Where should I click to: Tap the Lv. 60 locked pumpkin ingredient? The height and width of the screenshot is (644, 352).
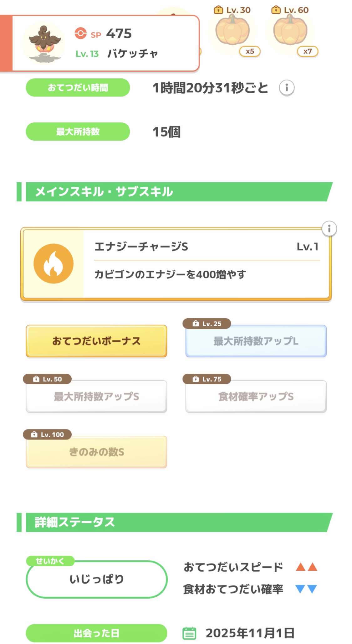click(x=290, y=31)
